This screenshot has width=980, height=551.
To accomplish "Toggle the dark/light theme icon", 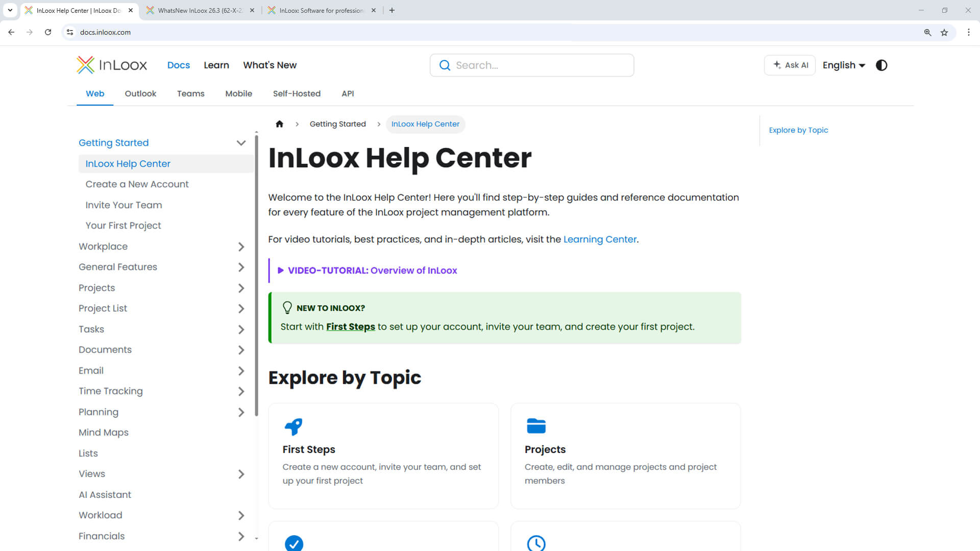I will tap(881, 65).
